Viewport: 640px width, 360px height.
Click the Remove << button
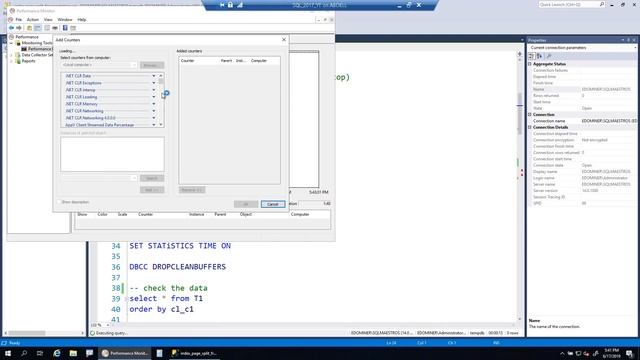click(192, 190)
